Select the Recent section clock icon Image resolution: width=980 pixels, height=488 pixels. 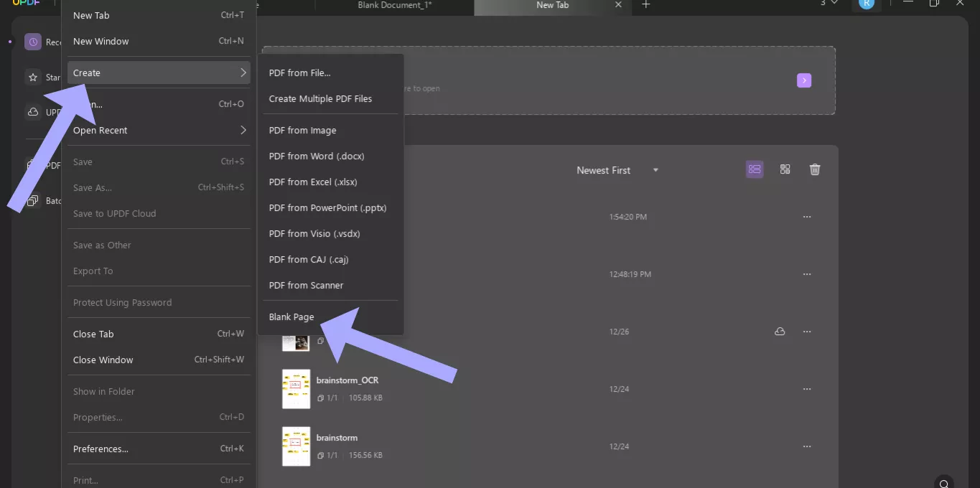(x=33, y=42)
